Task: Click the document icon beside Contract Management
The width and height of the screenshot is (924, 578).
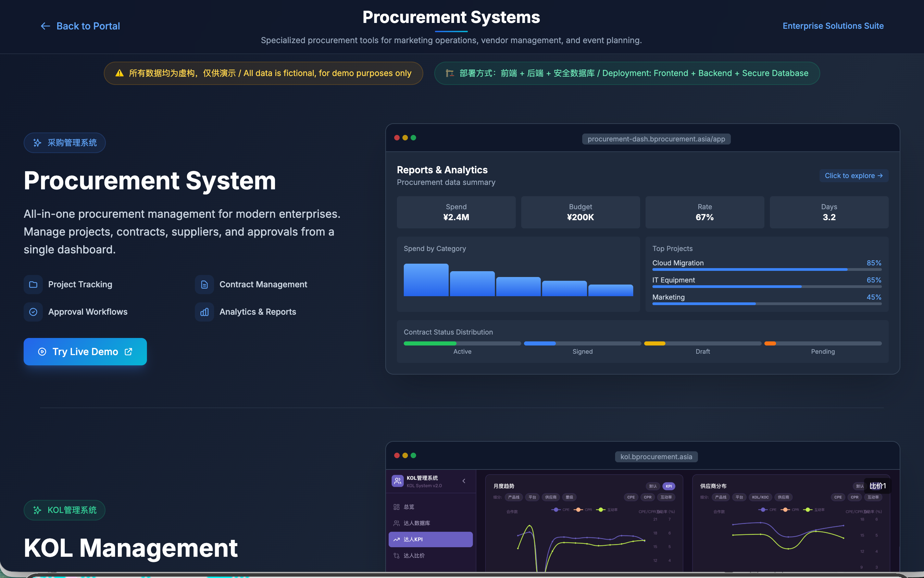Action: click(x=204, y=285)
